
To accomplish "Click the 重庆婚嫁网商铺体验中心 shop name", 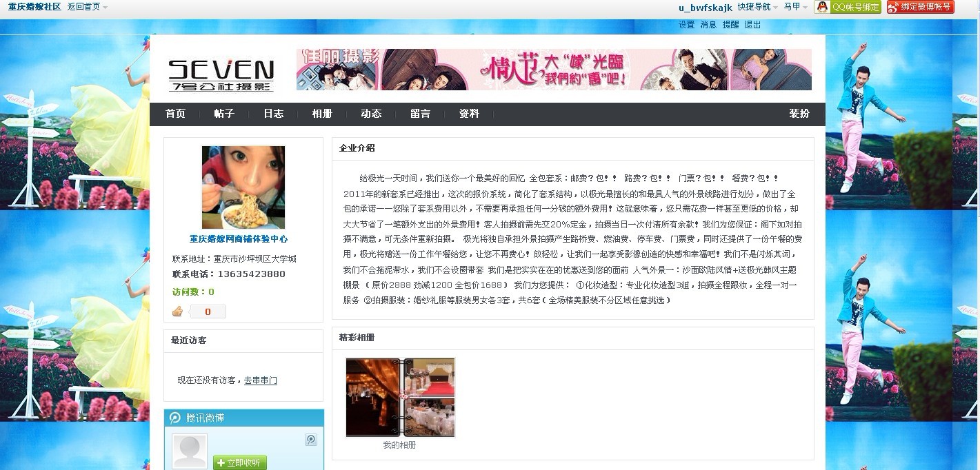I will [x=239, y=239].
